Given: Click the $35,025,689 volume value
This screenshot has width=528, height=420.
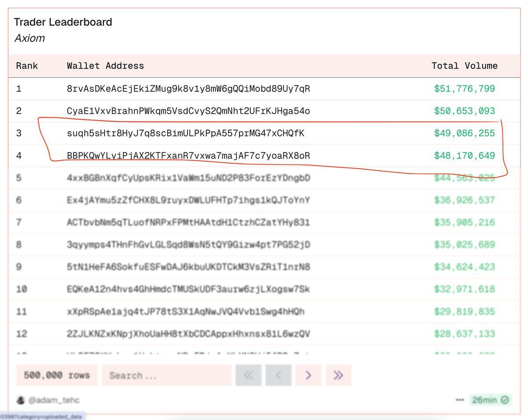Looking at the screenshot, I should [464, 245].
